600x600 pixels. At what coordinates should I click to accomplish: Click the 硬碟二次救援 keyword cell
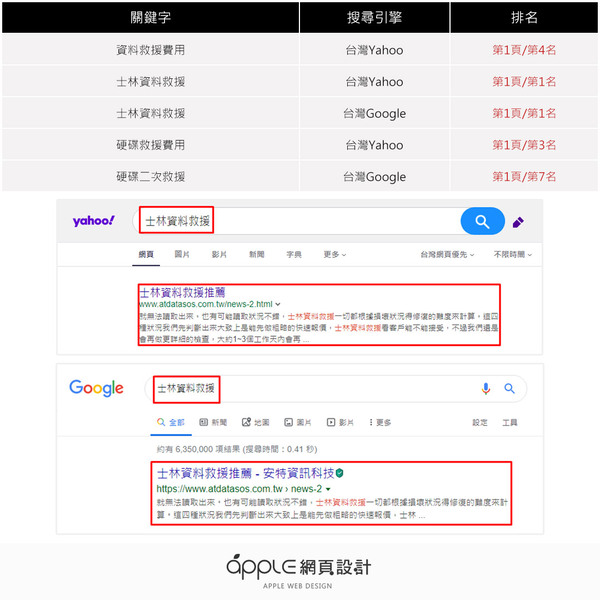pos(150,177)
